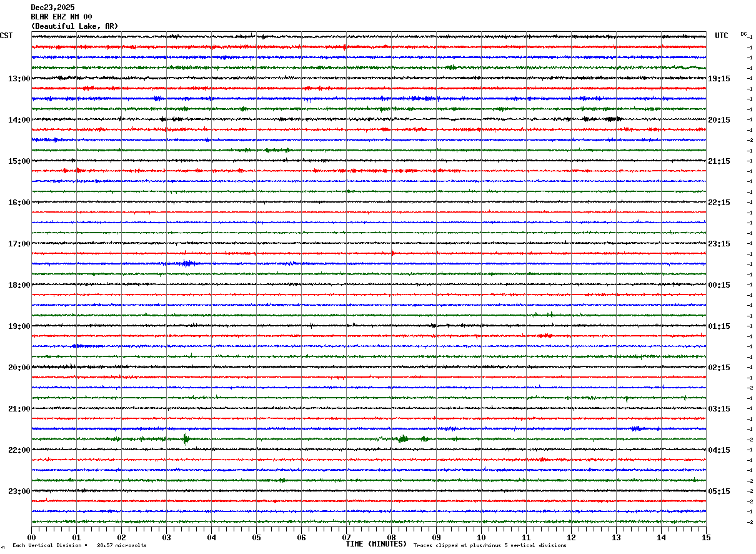Click minute 12 on the time axis
Viewport: 756px width, 554px height.
571,537
